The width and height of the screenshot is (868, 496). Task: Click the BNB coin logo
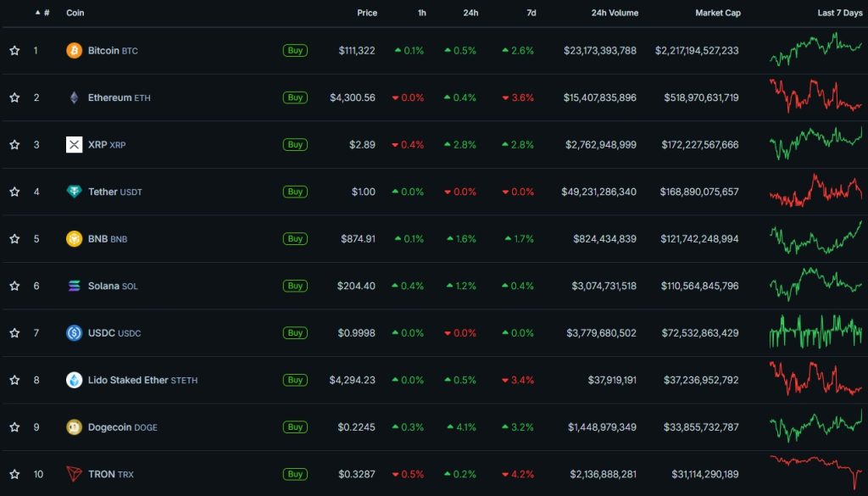75,238
